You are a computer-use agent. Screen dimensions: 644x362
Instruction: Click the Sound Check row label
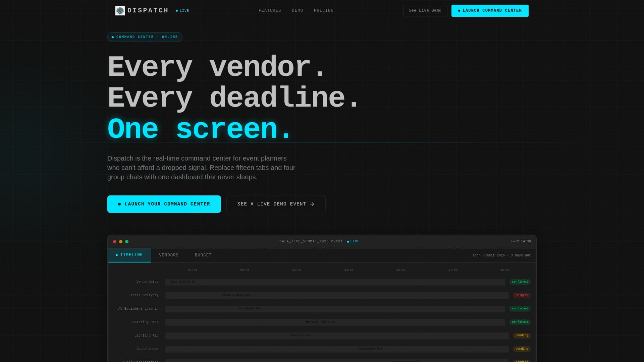147,349
